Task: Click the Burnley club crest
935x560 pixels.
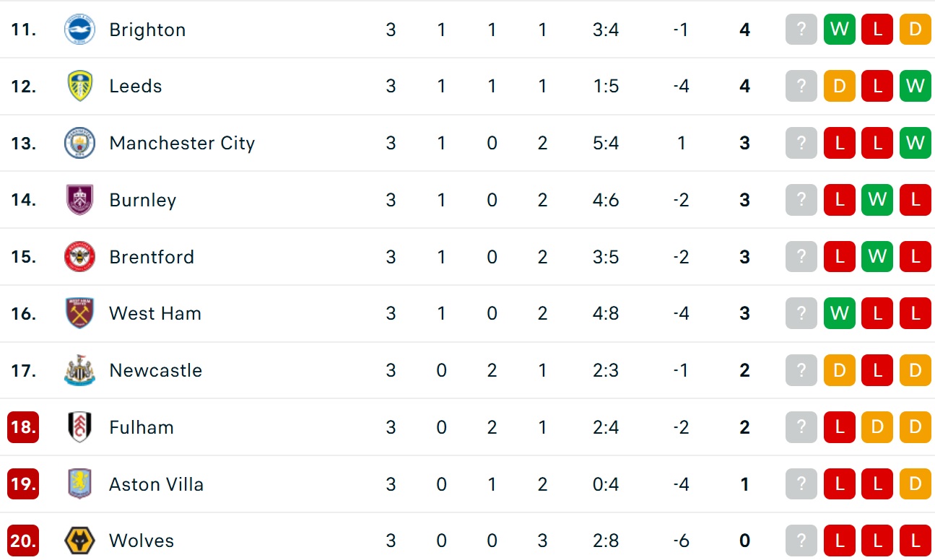Action: [79, 200]
